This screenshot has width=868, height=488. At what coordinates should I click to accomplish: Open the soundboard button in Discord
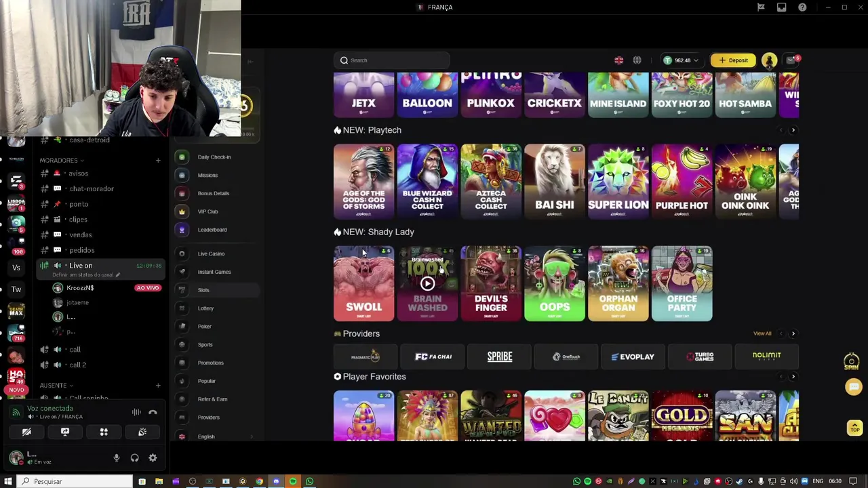pyautogui.click(x=142, y=432)
